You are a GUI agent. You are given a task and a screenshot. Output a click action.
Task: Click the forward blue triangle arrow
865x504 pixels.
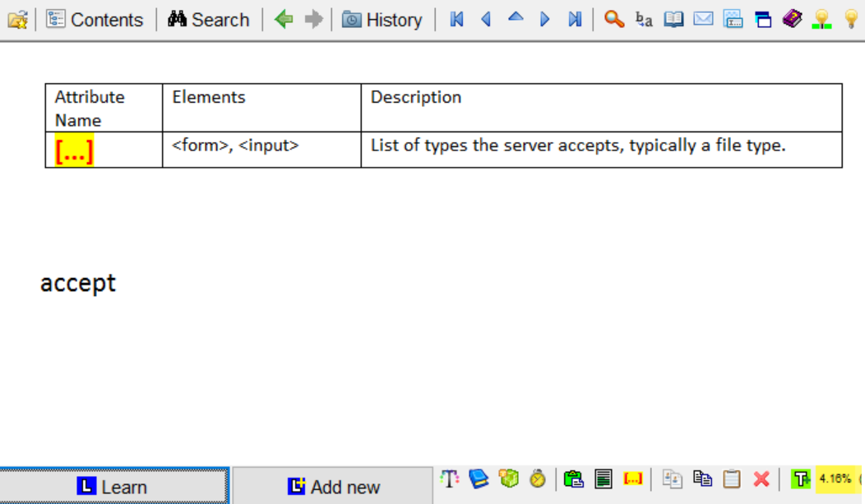[x=545, y=18]
